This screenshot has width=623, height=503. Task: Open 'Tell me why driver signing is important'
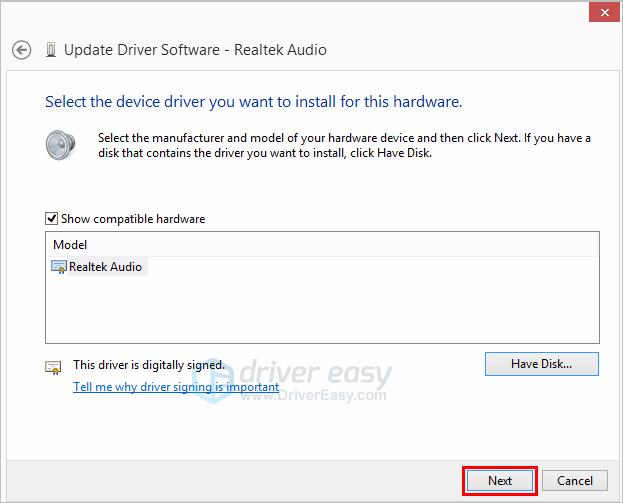click(x=176, y=387)
